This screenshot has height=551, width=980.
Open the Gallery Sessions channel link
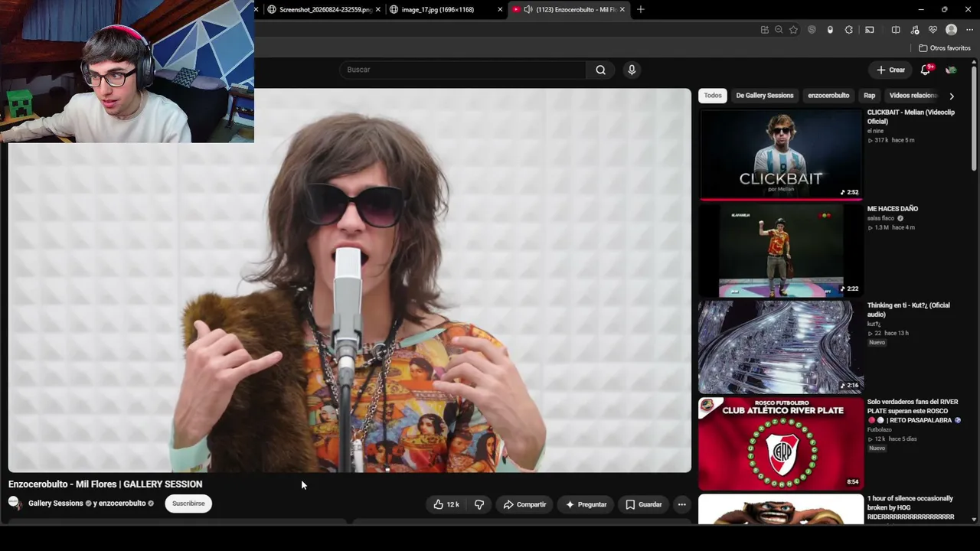(x=56, y=504)
